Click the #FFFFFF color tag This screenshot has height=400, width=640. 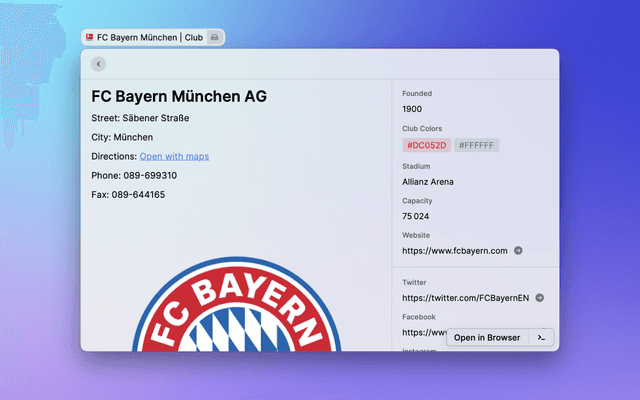pos(476,146)
